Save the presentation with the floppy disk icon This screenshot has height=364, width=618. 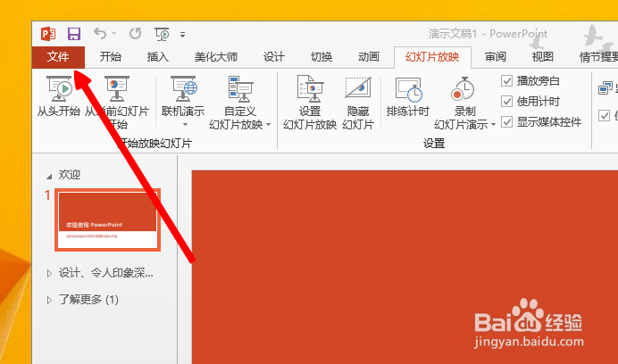[x=74, y=34]
